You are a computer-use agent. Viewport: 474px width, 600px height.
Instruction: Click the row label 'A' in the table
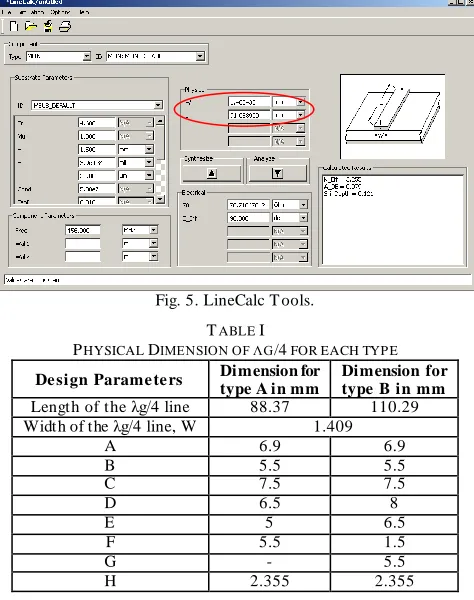tap(110, 446)
